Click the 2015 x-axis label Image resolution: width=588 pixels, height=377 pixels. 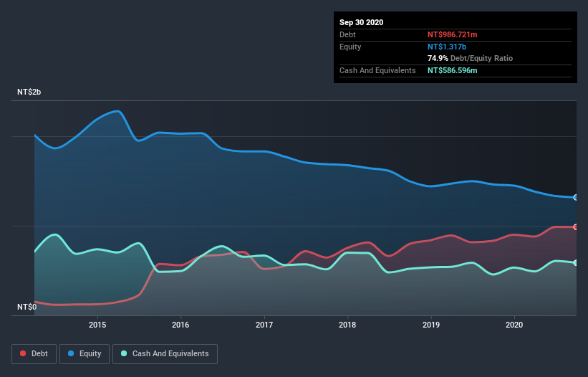[x=97, y=325]
